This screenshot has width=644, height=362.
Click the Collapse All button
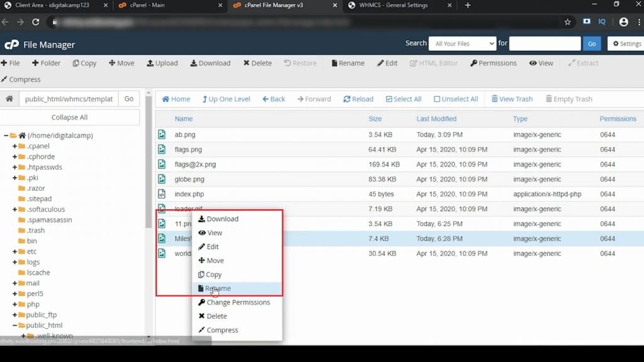click(69, 118)
